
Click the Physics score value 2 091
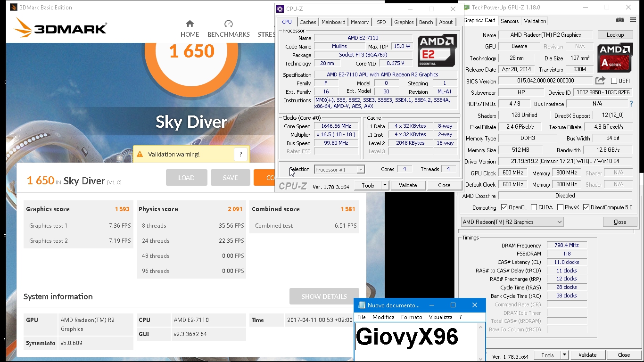pyautogui.click(x=235, y=209)
